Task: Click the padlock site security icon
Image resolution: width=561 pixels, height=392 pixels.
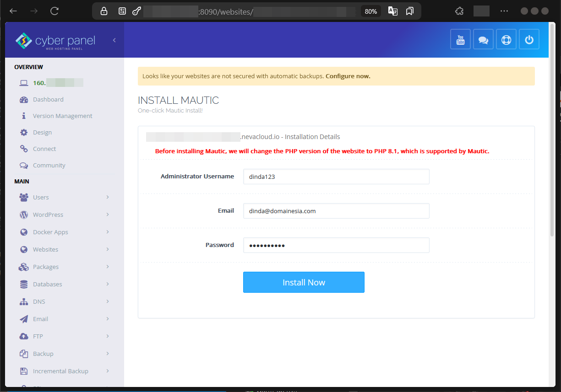Action: (x=104, y=11)
